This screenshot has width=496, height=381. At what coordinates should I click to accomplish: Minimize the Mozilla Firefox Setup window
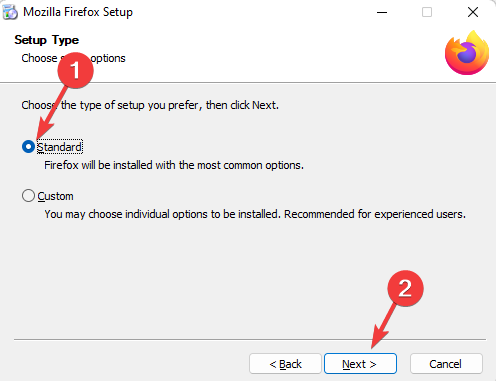[x=382, y=12]
